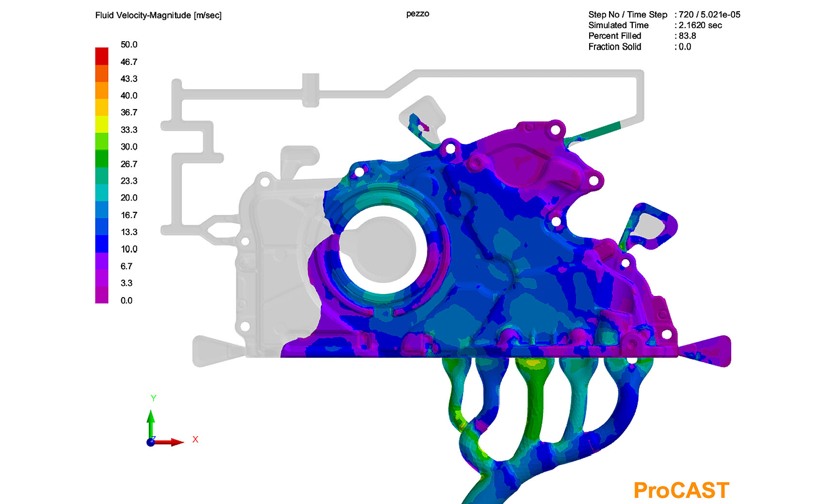Select the yellow color band in legend
The width and height of the screenshot is (834, 504).
tap(102, 124)
